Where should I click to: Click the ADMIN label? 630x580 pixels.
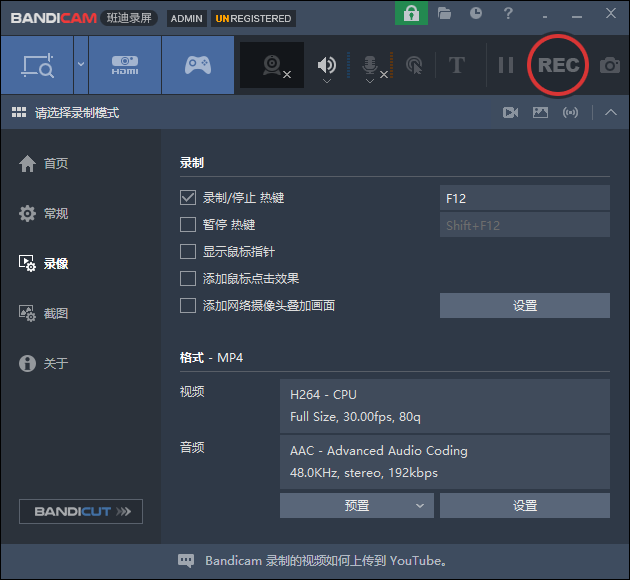click(x=186, y=18)
